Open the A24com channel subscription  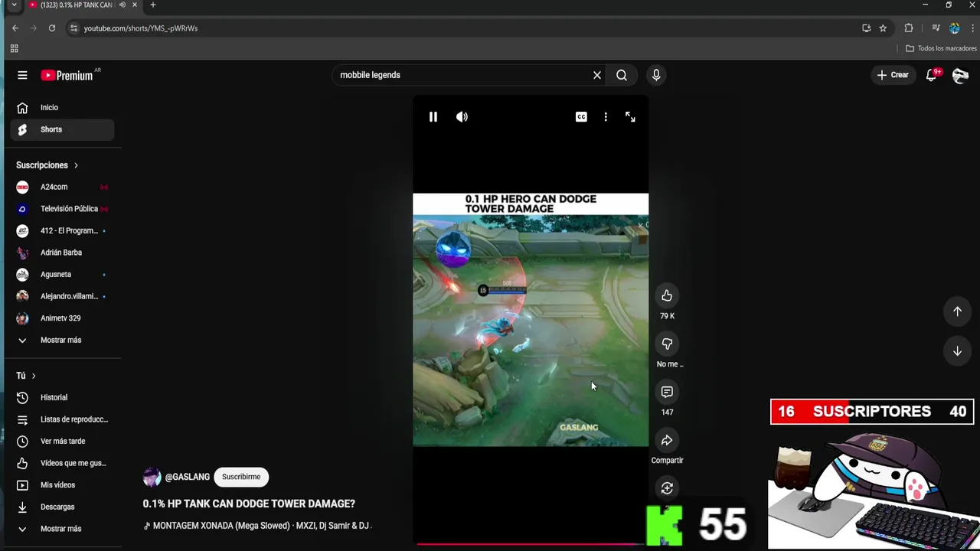click(x=62, y=187)
